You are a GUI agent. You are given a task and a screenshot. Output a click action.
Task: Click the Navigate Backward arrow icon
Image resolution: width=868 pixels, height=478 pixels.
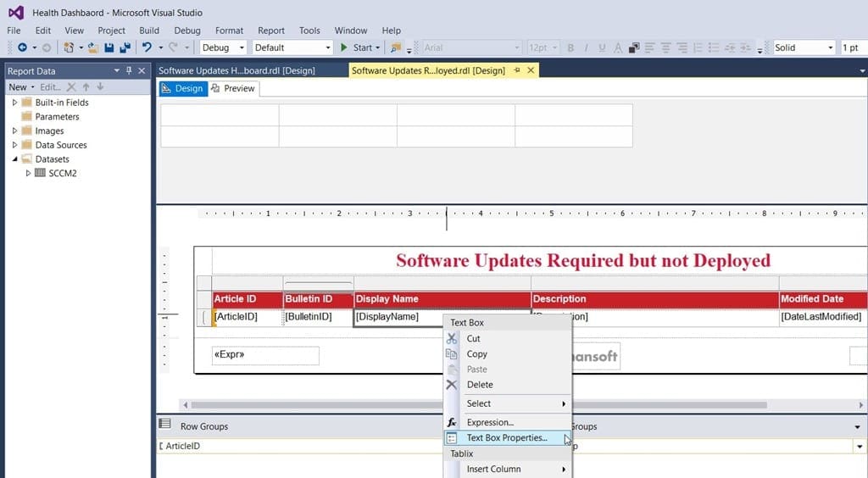click(23, 47)
